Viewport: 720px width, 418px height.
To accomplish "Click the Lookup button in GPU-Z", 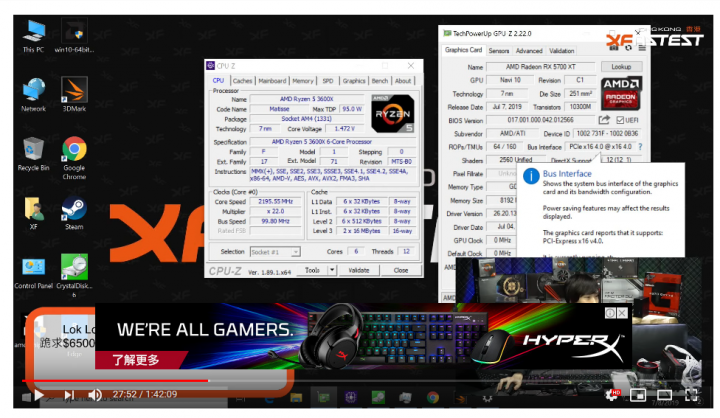I will (621, 67).
